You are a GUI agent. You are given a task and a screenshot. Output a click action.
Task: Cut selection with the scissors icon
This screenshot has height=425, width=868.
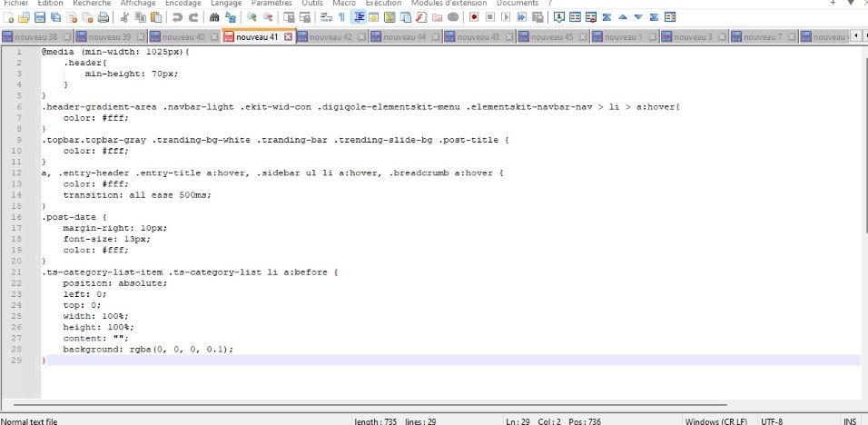click(124, 17)
